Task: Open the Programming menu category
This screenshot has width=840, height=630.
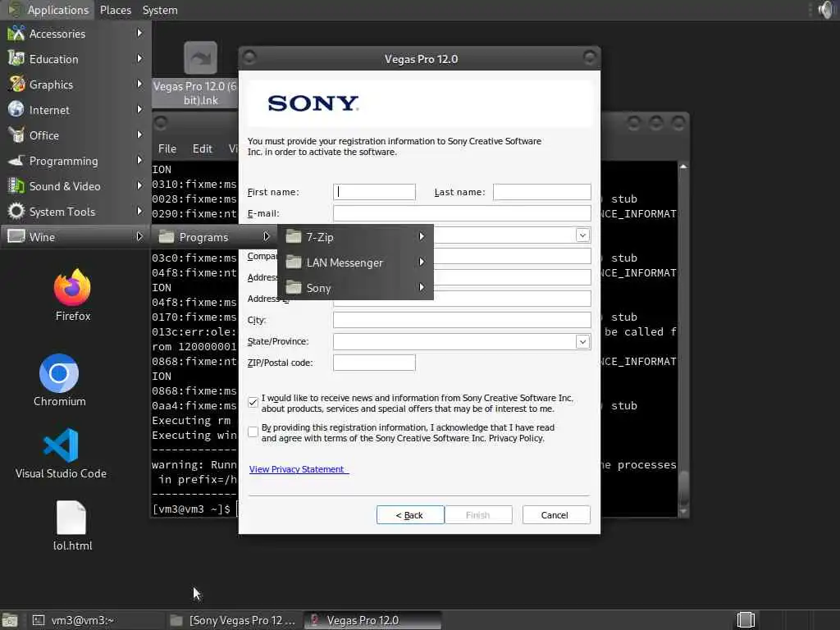Action: (75, 161)
